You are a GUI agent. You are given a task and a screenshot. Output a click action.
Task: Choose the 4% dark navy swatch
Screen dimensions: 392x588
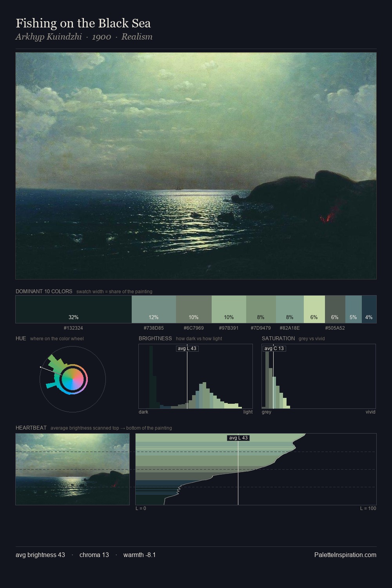369,309
